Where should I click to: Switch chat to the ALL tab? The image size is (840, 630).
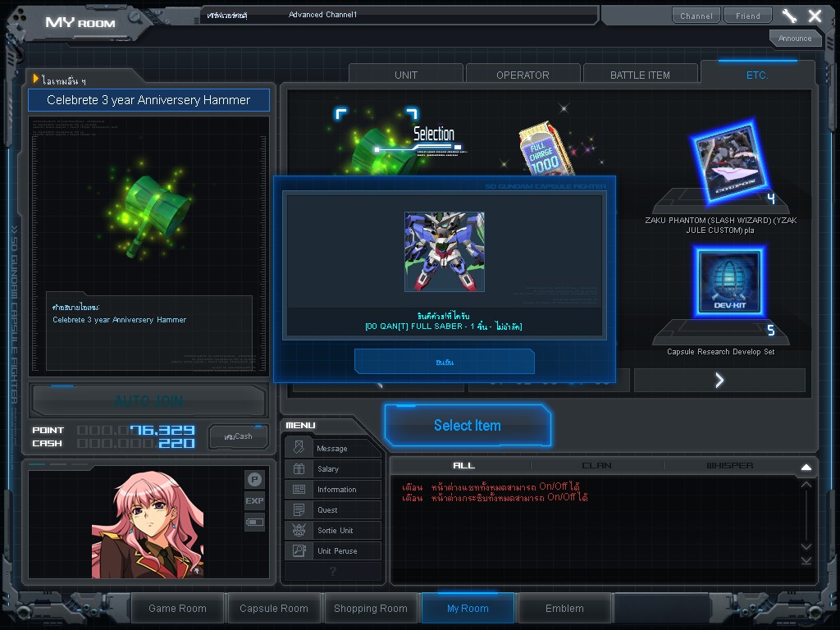[x=463, y=466]
